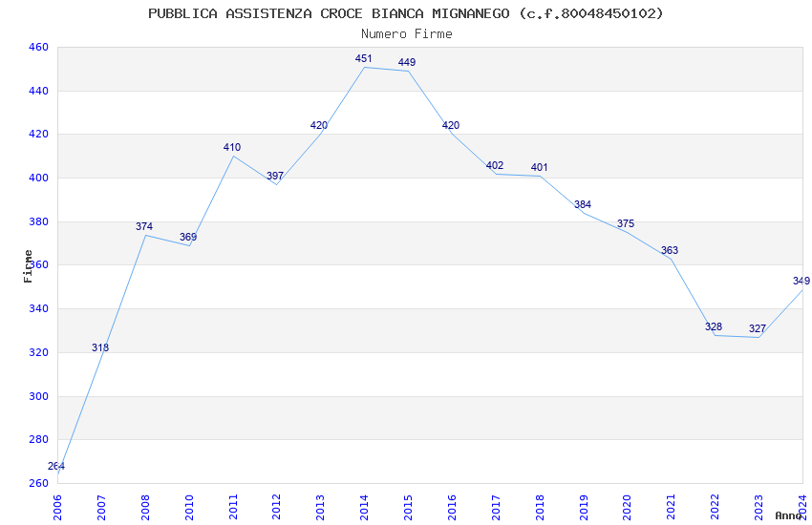
Task: Click year 2006 on the x-axis
Action: coord(57,508)
